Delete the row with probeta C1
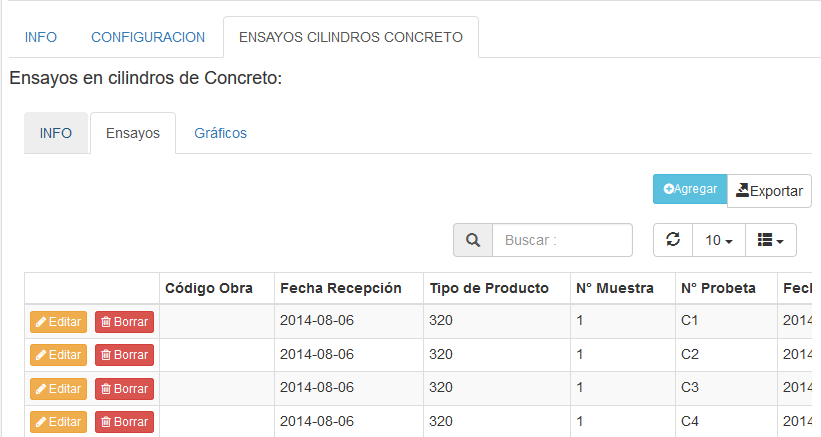821x437 pixels. click(124, 322)
